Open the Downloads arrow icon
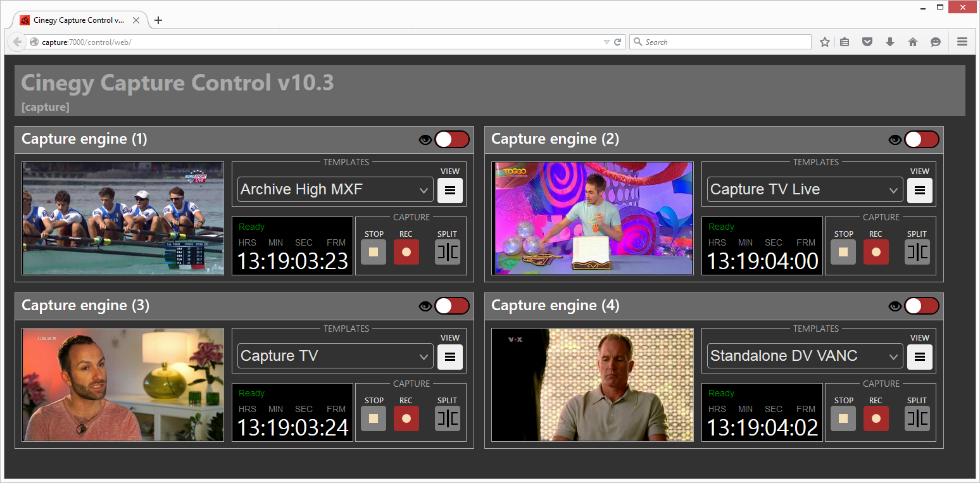The width and height of the screenshot is (980, 483). 890,42
